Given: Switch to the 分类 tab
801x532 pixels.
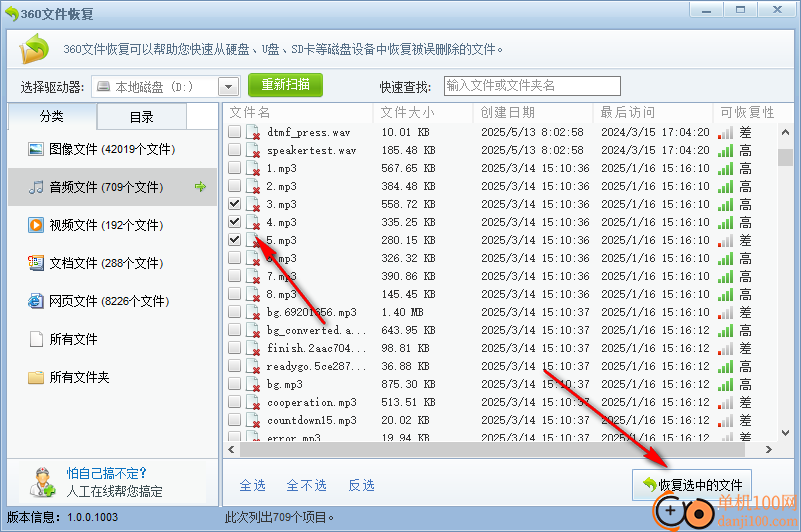Looking at the screenshot, I should (52, 117).
